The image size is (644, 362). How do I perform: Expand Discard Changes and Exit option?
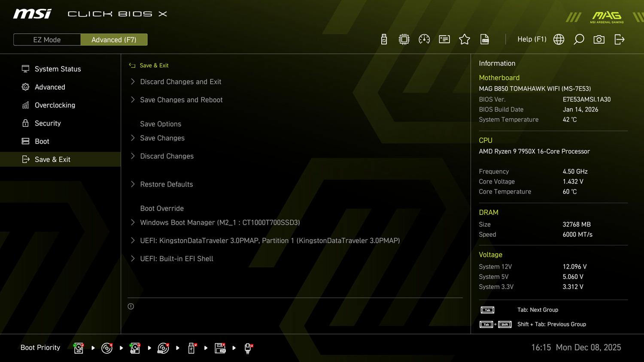[x=180, y=81]
